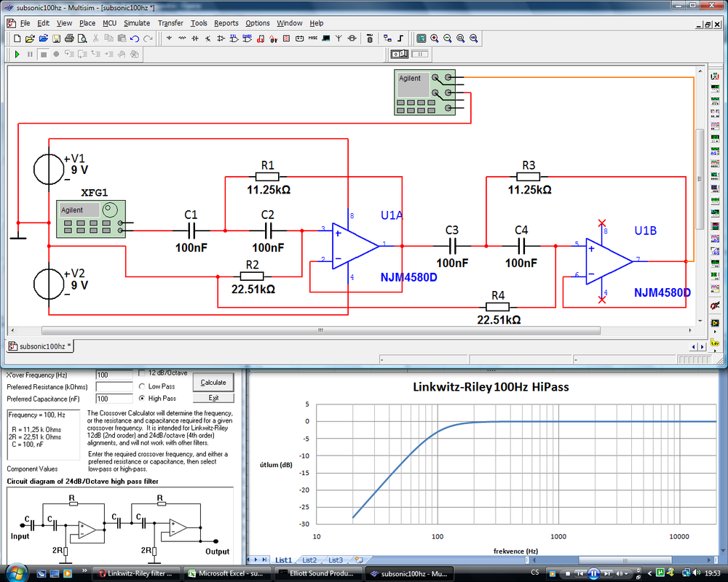Save the design with the floppy disk icon
Image resolution: width=728 pixels, height=582 pixels.
coord(56,39)
